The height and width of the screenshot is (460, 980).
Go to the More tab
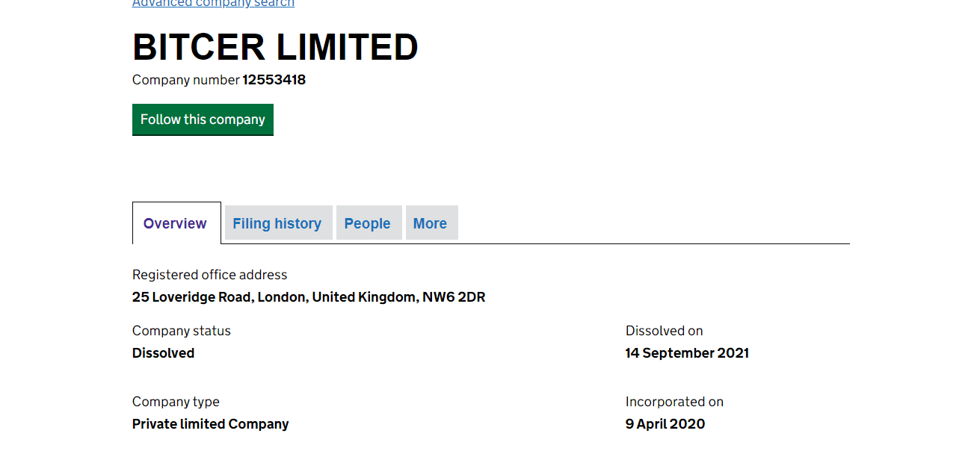tap(430, 223)
